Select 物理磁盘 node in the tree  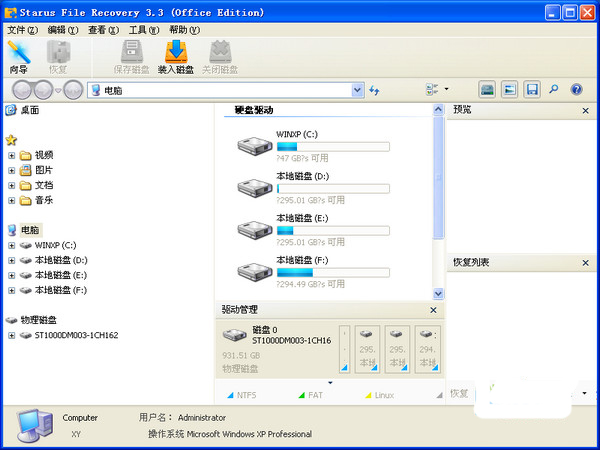click(x=38, y=320)
